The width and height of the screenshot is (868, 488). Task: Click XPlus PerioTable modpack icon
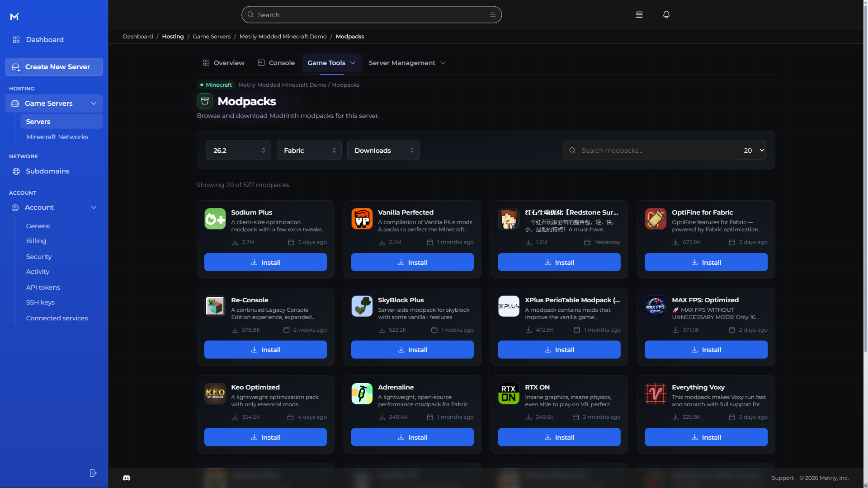point(509,306)
